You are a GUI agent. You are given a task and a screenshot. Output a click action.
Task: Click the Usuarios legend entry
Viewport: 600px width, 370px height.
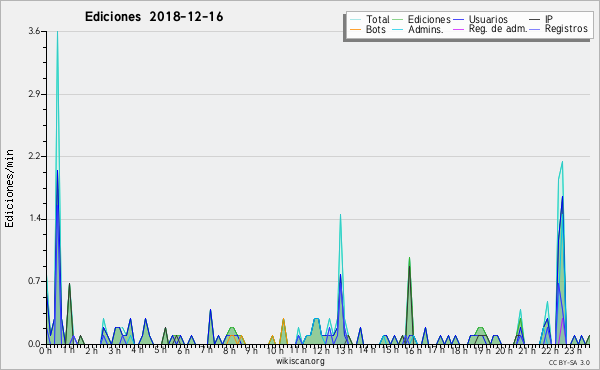tap(488, 19)
